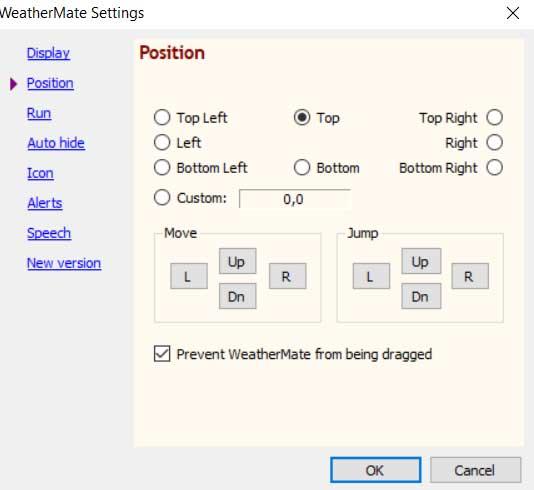Select the Top Left radio button

pyautogui.click(x=162, y=117)
